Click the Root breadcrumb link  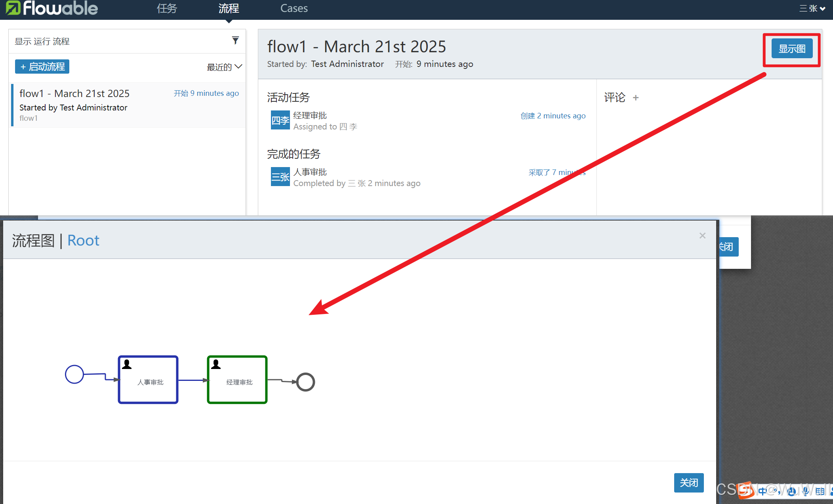coord(83,240)
